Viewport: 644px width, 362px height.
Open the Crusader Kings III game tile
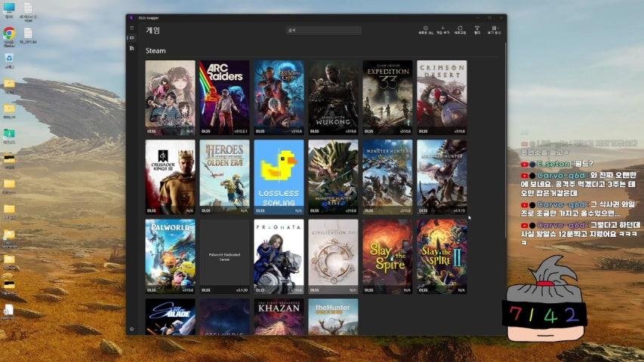pos(170,177)
